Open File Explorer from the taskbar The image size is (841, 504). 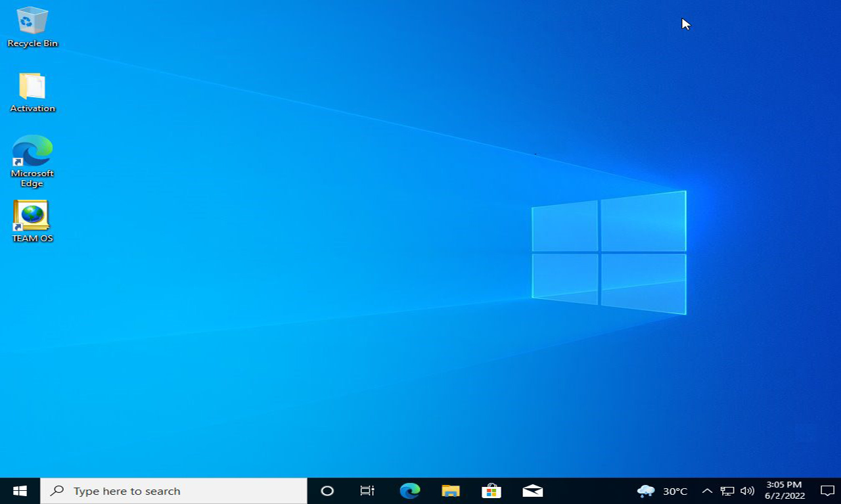coord(451,491)
